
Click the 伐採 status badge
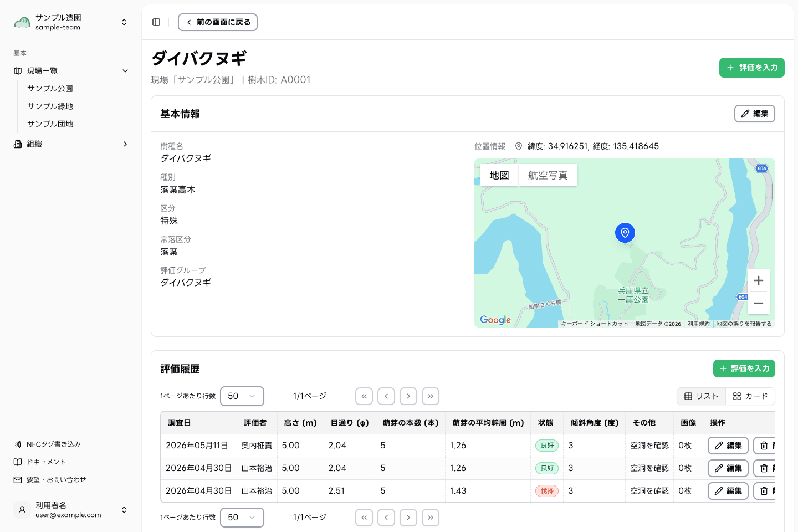click(x=547, y=491)
